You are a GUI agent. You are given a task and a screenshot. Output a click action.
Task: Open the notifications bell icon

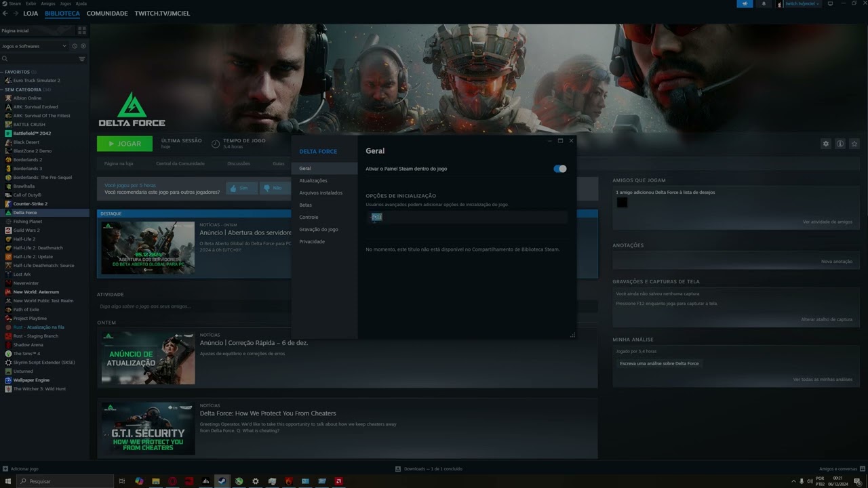click(764, 3)
